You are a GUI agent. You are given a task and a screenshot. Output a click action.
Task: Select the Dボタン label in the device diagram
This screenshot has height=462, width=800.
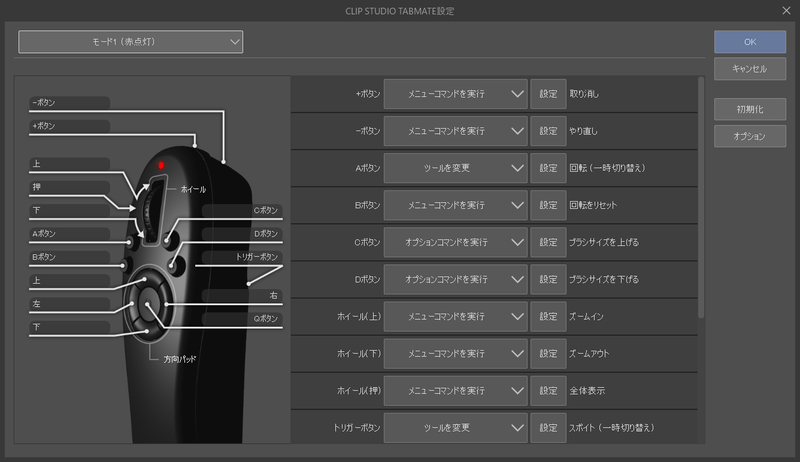tap(242, 234)
